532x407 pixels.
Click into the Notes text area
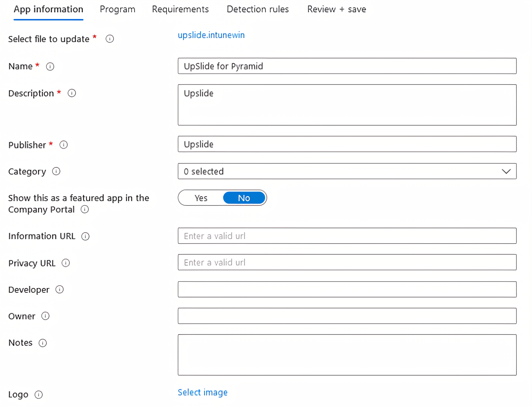coord(347,355)
